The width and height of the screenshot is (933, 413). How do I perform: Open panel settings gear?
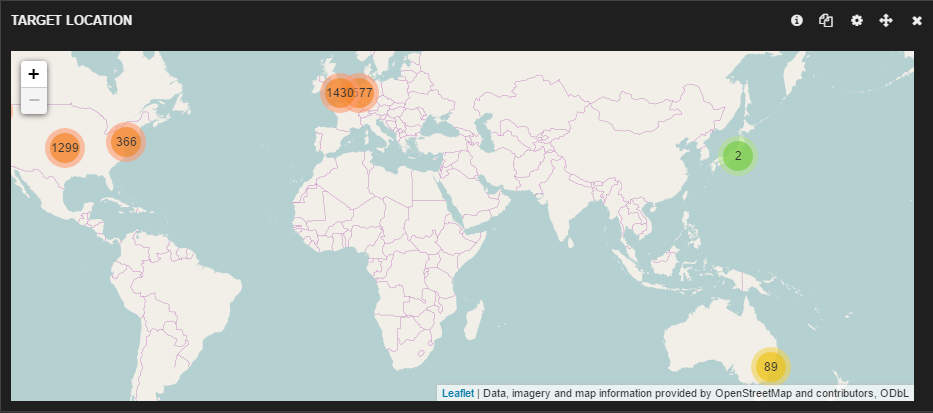coord(856,20)
